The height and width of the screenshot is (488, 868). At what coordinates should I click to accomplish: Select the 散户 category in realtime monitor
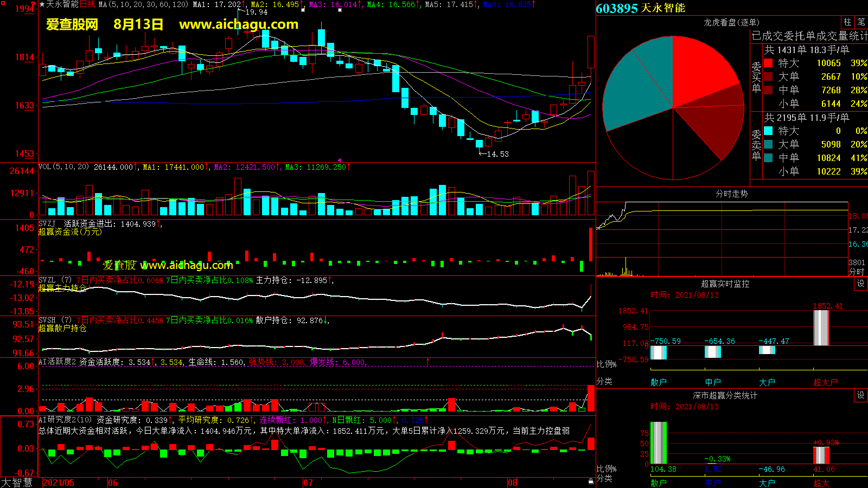[658, 382]
